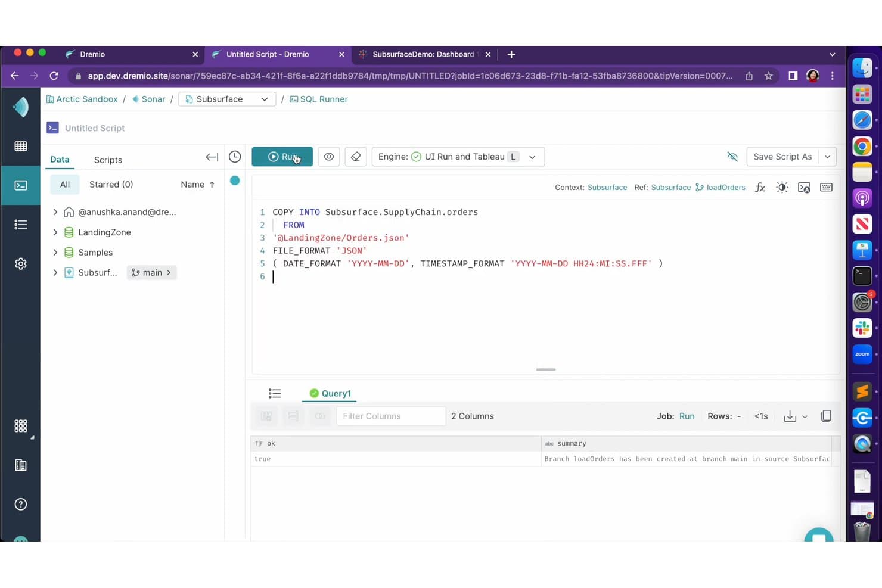Click the Preview eye icon beside Run
This screenshot has height=588, width=882.
328,157
